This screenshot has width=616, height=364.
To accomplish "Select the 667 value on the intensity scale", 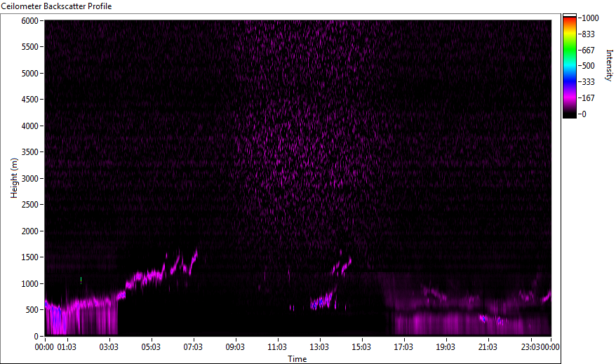I will tap(588, 50).
